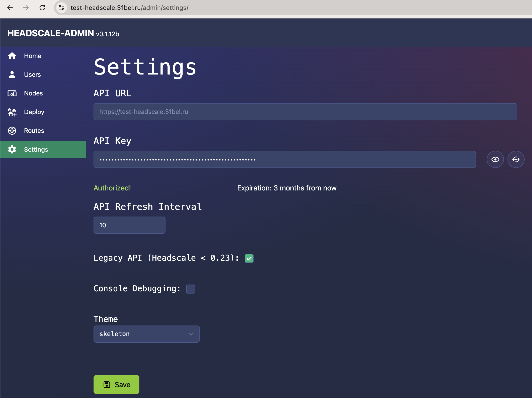Click the Nodes devices icon
Screen dimensions: 532x398
coord(12,93)
